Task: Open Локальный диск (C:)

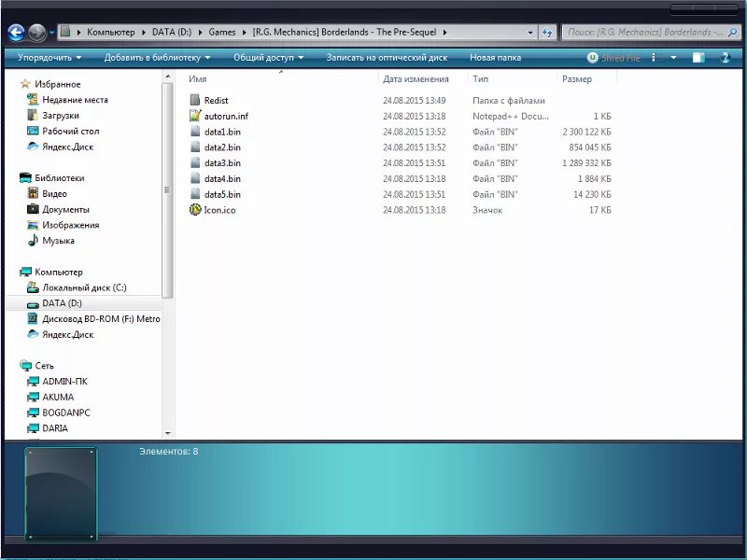Action: (x=77, y=287)
